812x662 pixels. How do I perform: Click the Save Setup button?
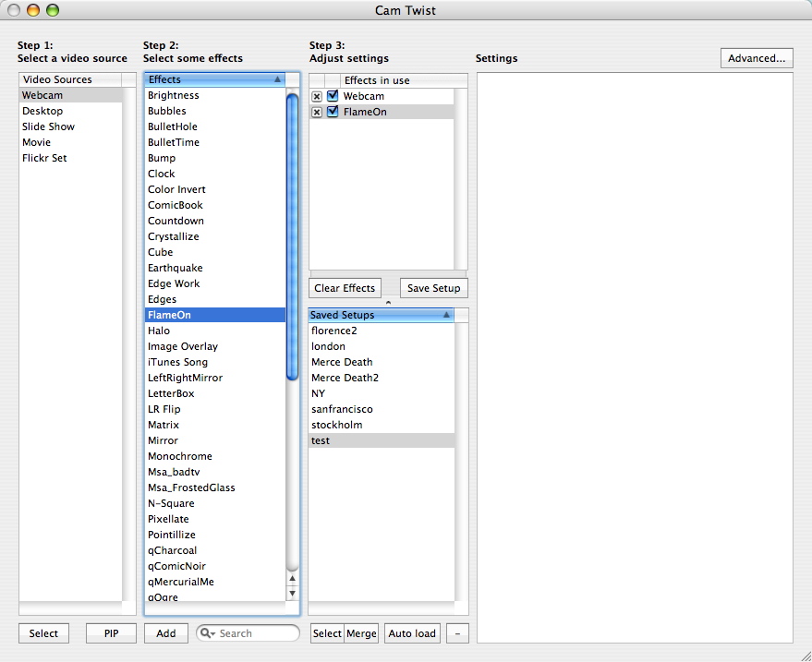click(x=433, y=288)
